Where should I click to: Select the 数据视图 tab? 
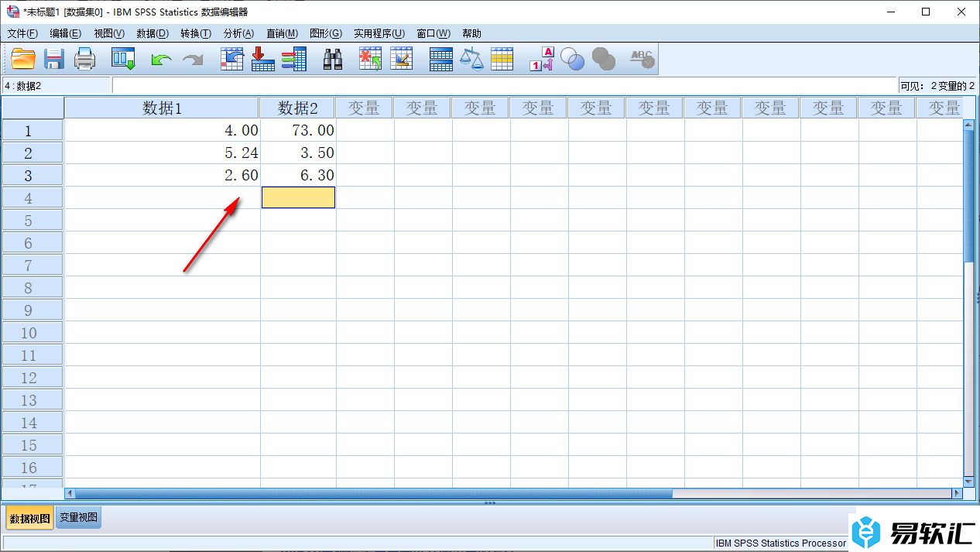click(x=29, y=518)
